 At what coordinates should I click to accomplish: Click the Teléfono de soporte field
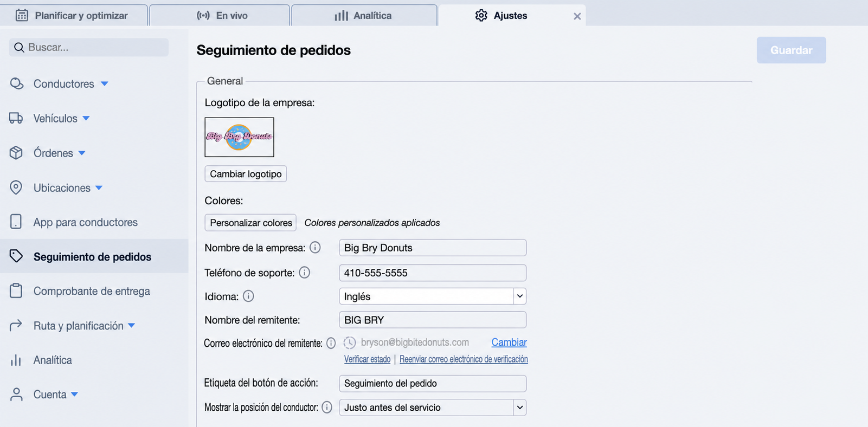[433, 273]
